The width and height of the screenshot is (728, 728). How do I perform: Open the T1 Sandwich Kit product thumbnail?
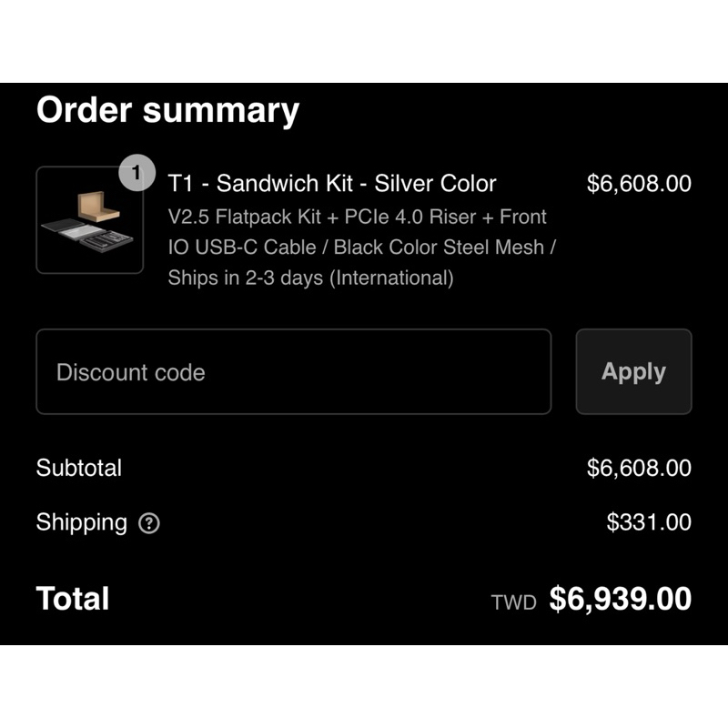coord(89,221)
